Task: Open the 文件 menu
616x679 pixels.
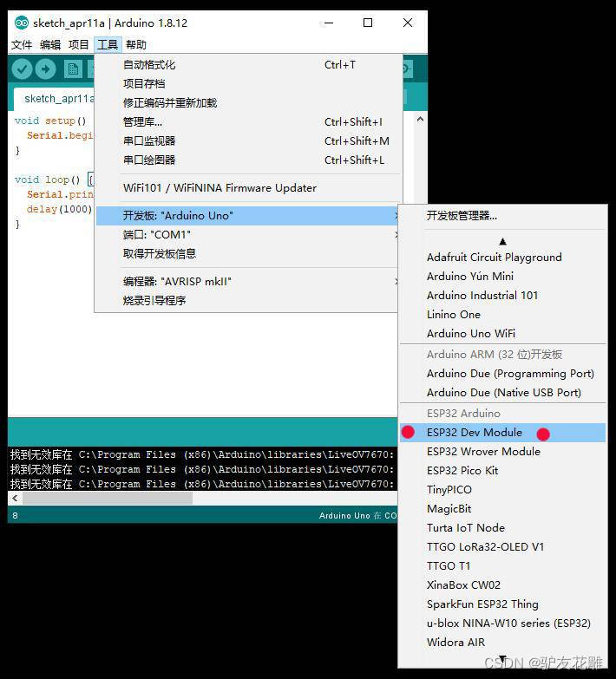Action: [22, 44]
